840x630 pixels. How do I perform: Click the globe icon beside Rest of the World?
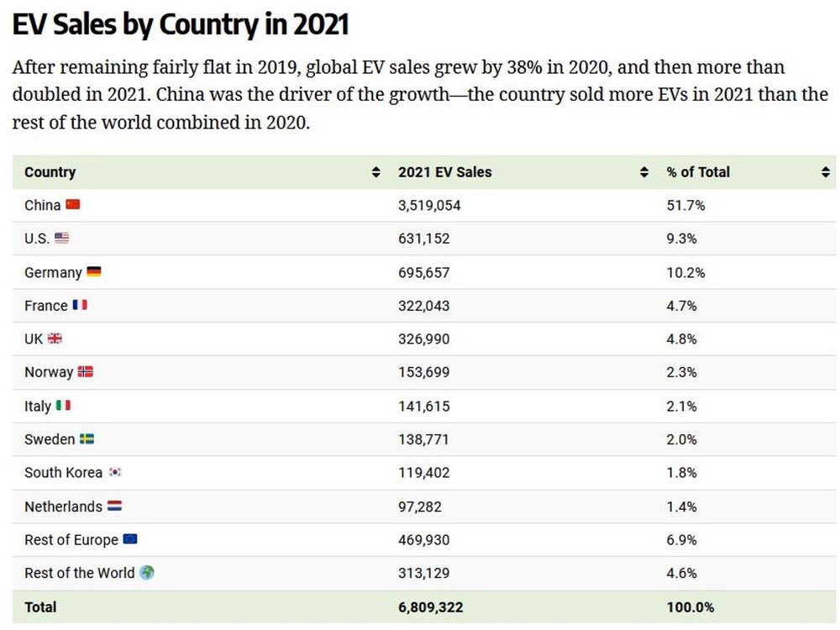point(147,572)
